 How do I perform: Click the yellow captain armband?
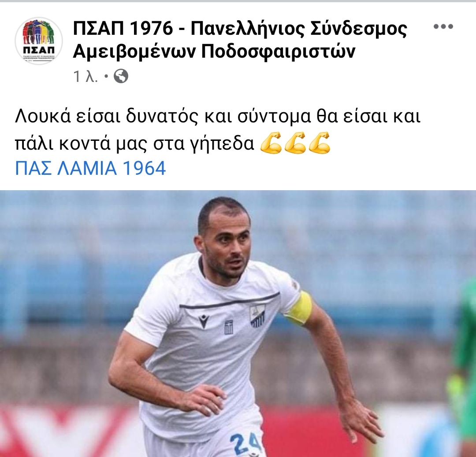(299, 308)
